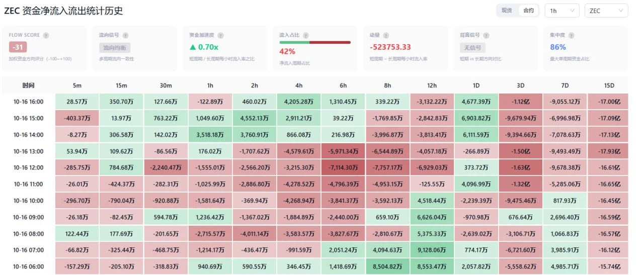Click the 12h column header
Screen dimensions: 644x275
pos(432,85)
